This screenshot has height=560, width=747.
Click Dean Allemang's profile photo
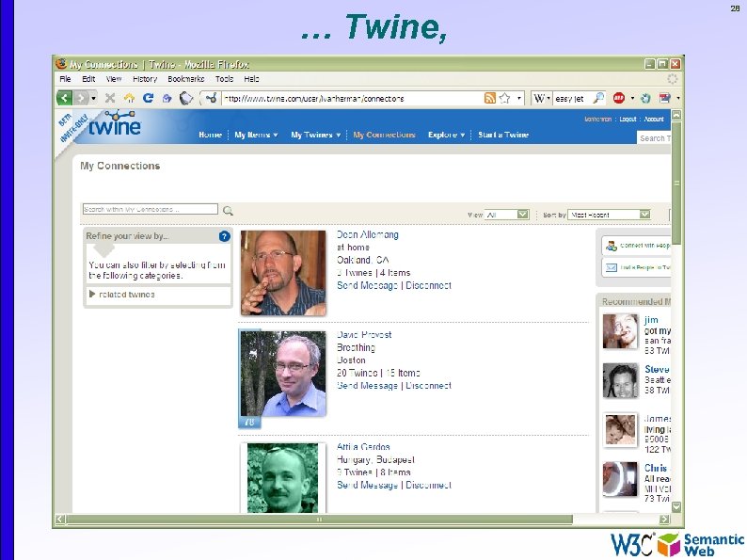click(x=283, y=273)
